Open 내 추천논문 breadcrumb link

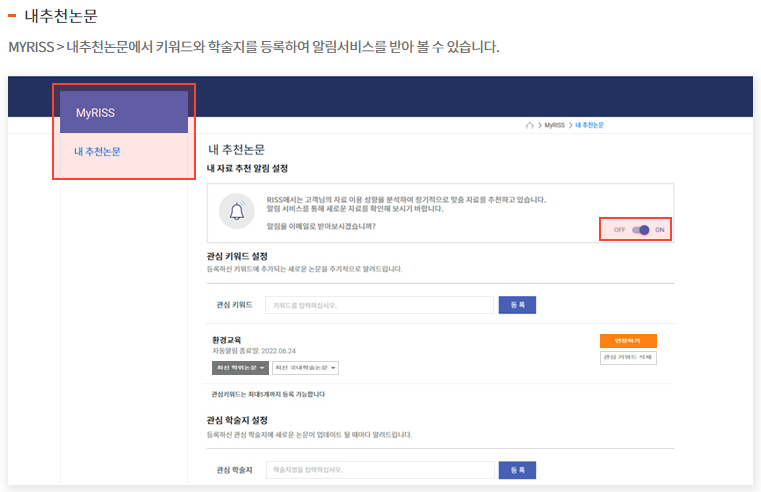[x=589, y=125]
